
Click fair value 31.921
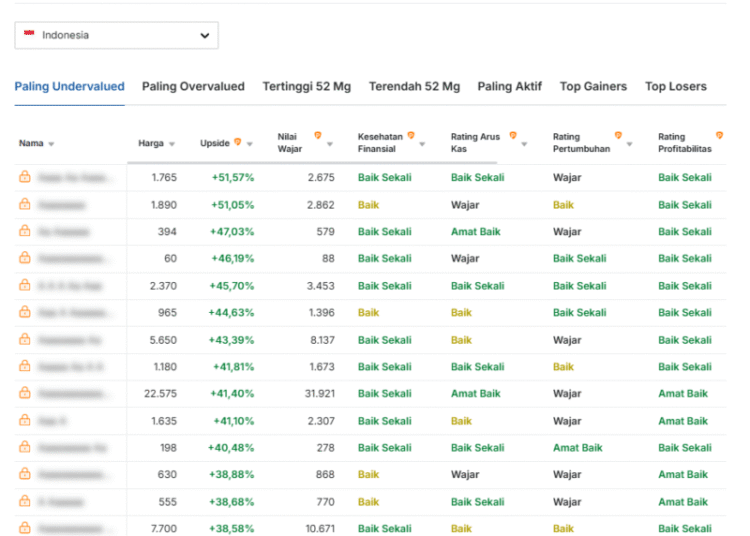click(x=320, y=394)
